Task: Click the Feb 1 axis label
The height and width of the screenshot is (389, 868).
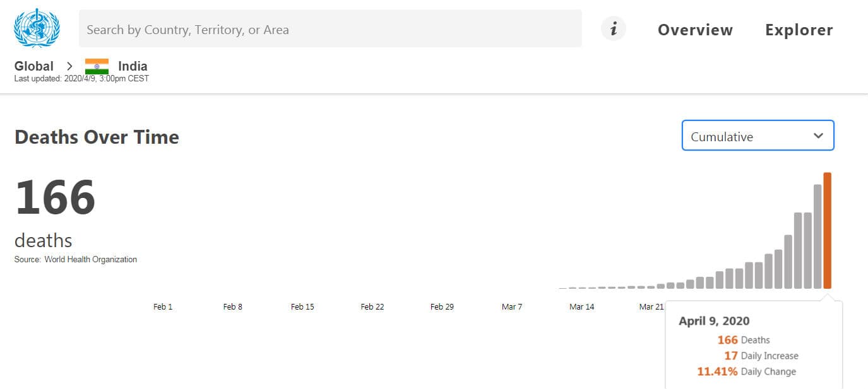Action: click(x=163, y=307)
